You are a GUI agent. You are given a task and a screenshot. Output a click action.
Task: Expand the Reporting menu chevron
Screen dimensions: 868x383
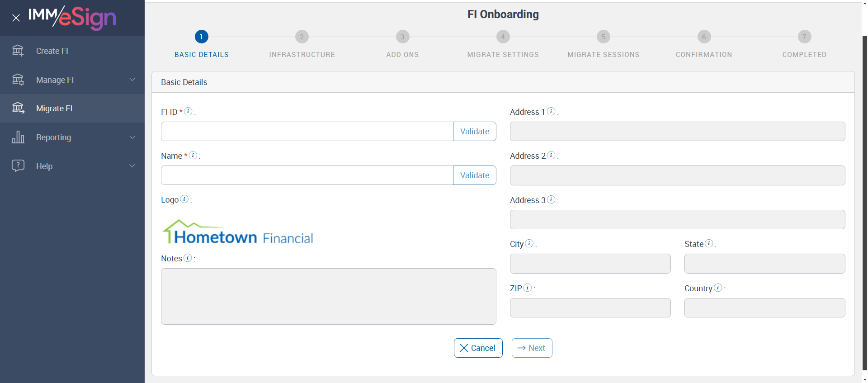click(x=132, y=137)
